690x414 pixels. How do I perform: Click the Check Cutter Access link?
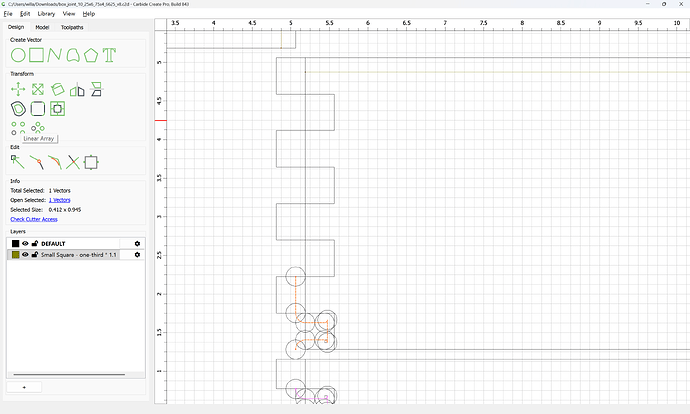[x=34, y=219]
